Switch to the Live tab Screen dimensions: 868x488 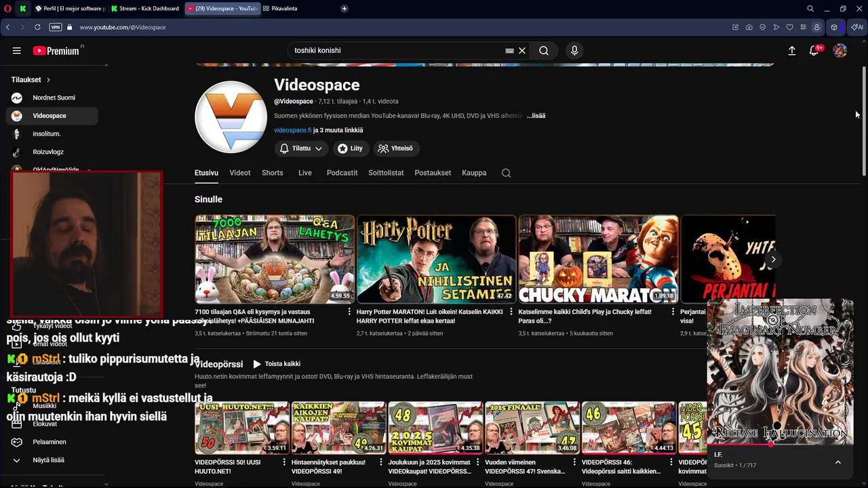305,173
